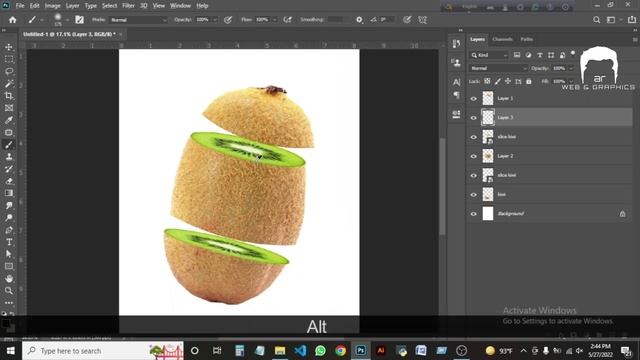
Task: Select the Dodge tool
Action: coord(9,218)
